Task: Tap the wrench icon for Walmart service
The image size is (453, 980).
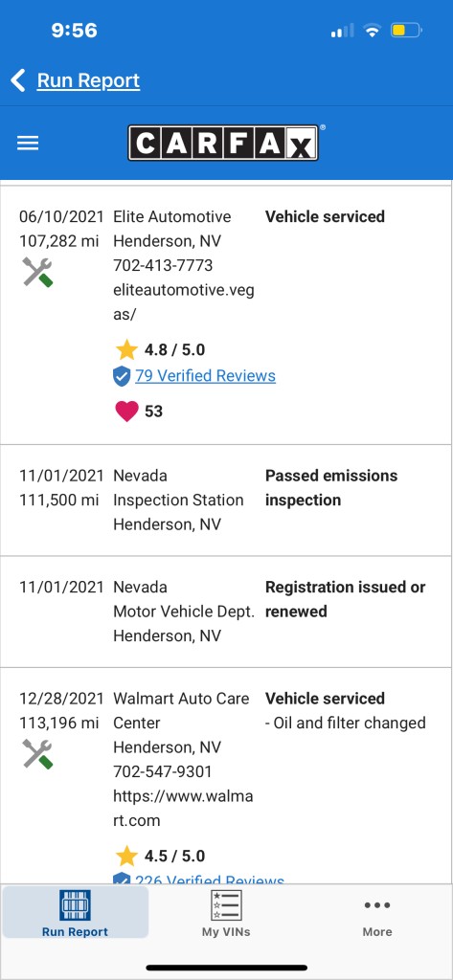Action: pyautogui.click(x=38, y=754)
